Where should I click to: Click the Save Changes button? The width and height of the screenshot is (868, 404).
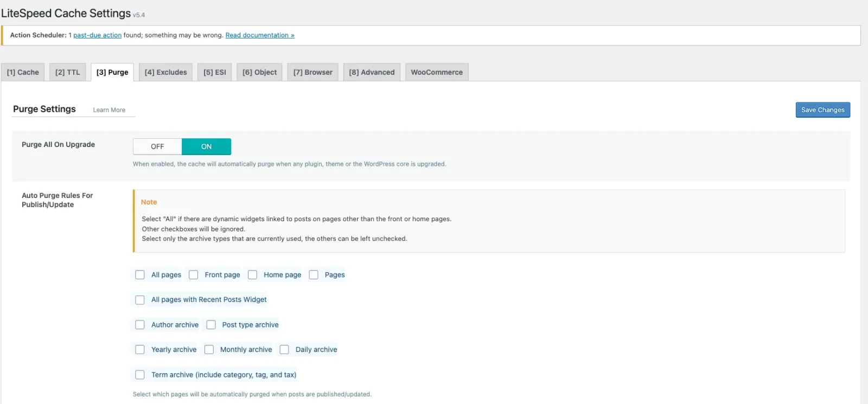pyautogui.click(x=822, y=110)
